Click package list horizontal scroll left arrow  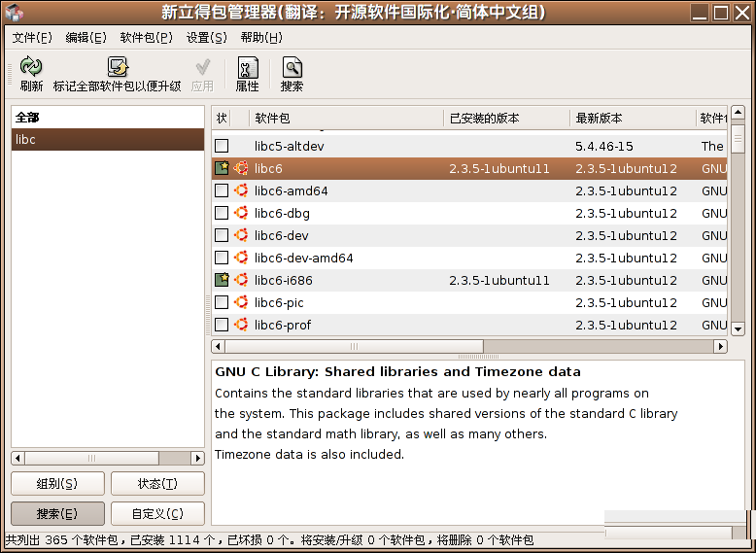[x=218, y=346]
